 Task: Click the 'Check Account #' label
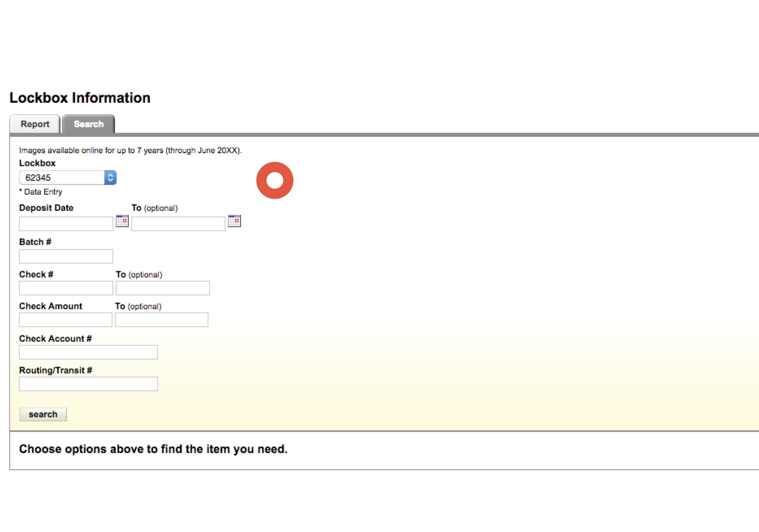tap(55, 339)
